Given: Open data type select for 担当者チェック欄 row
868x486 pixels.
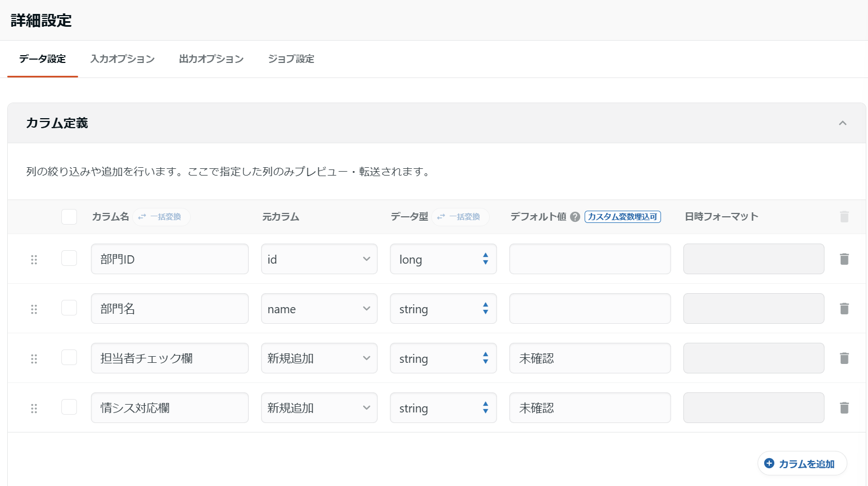Looking at the screenshot, I should (443, 358).
